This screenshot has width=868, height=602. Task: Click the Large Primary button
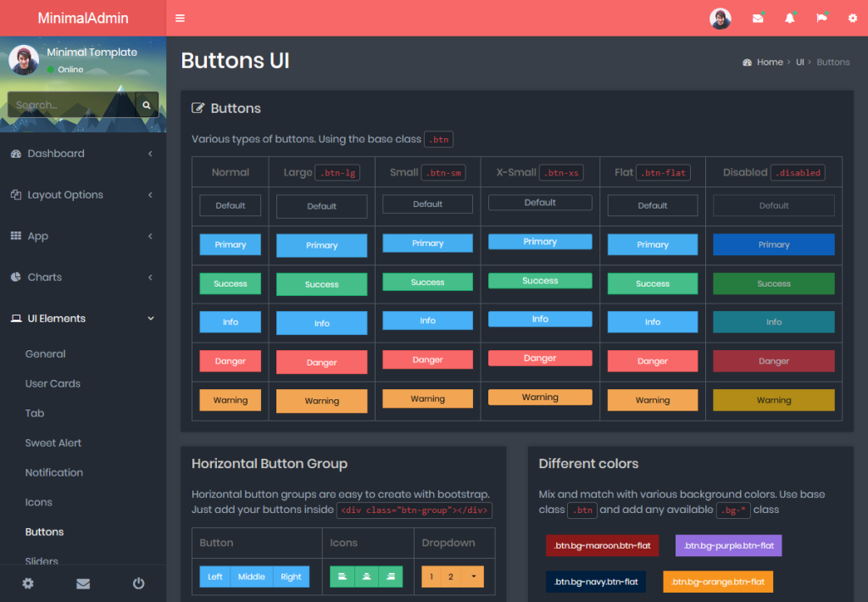click(x=321, y=245)
